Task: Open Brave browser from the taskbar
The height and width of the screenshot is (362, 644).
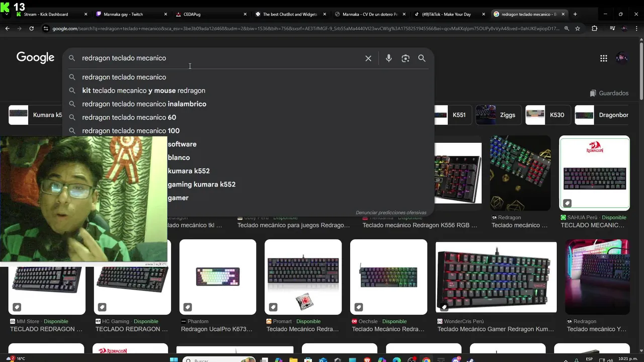Action: pos(367,360)
